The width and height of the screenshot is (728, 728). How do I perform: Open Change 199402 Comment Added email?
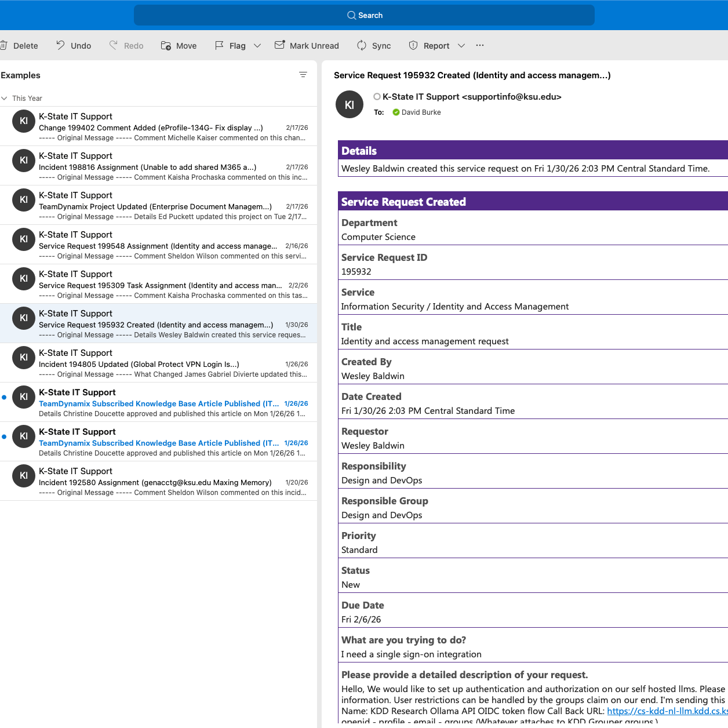pyautogui.click(x=159, y=126)
